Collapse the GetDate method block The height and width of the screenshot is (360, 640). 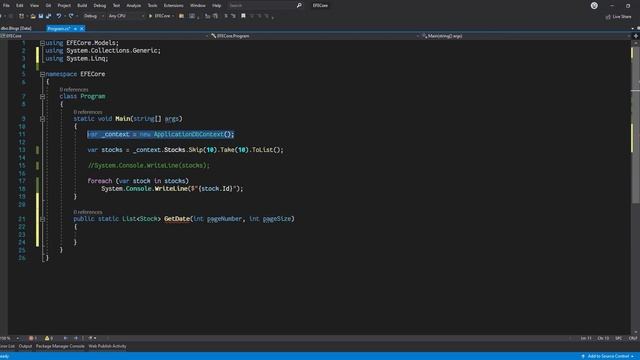point(42,219)
